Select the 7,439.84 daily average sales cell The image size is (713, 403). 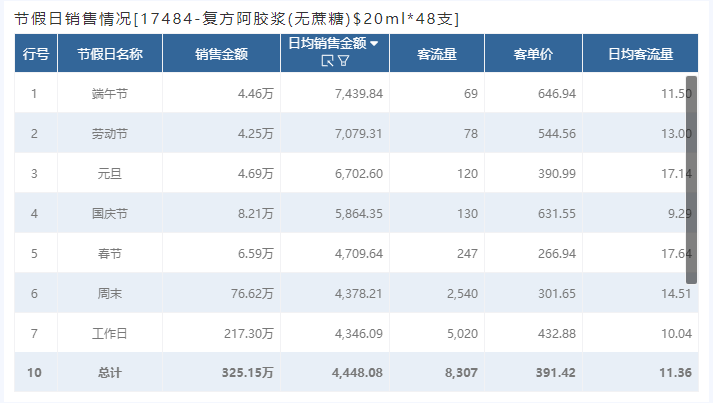pos(335,93)
